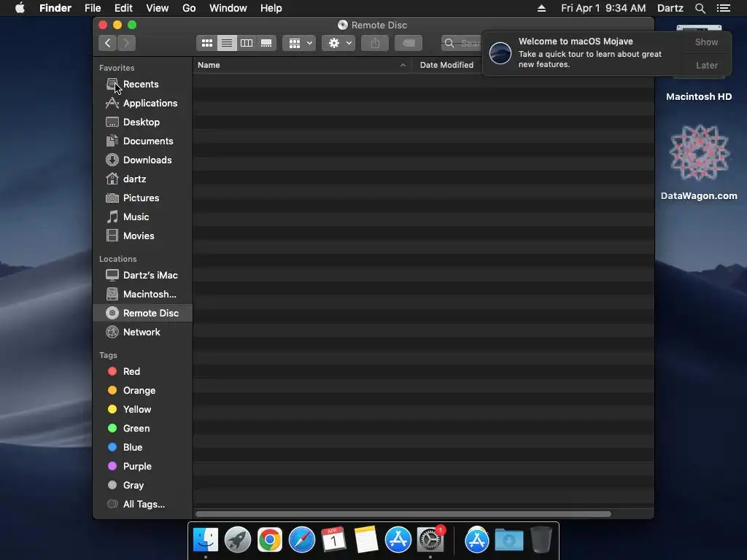Open the DataWagon.com desktop icon

[x=699, y=162]
